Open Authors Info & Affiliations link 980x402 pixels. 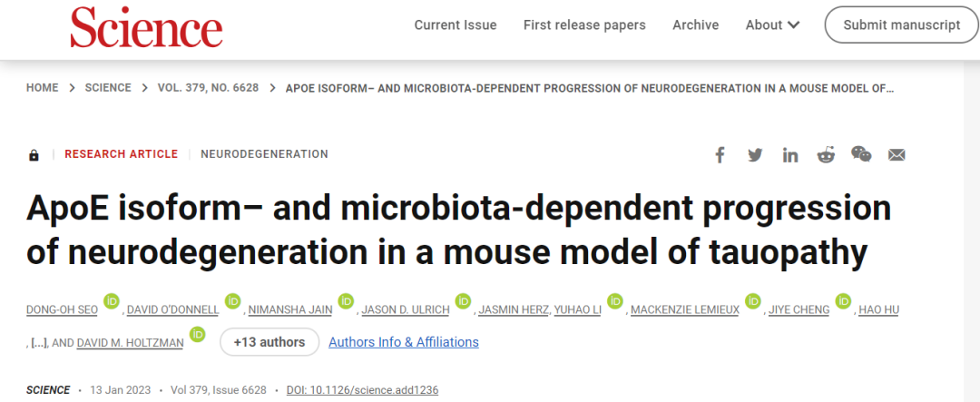(x=404, y=342)
